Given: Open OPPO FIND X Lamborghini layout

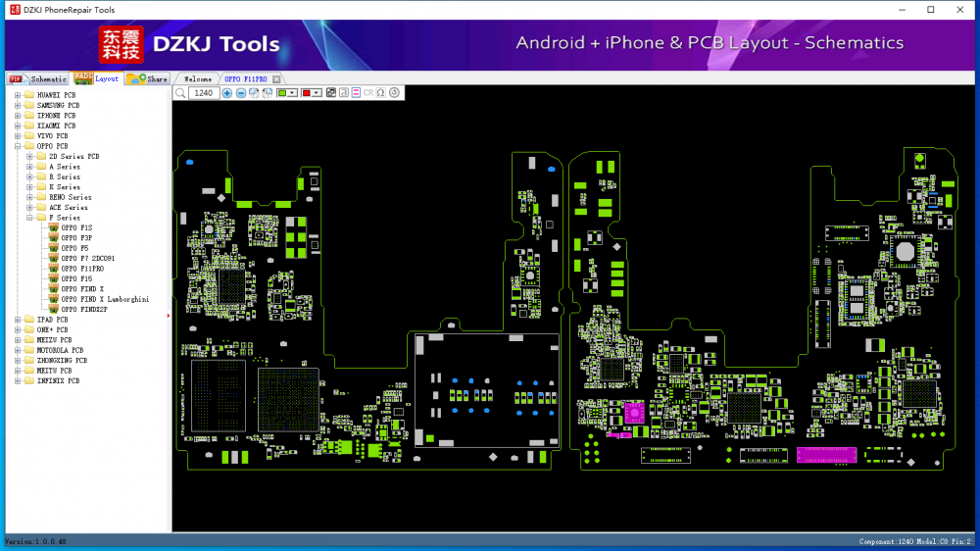Looking at the screenshot, I should tap(104, 299).
